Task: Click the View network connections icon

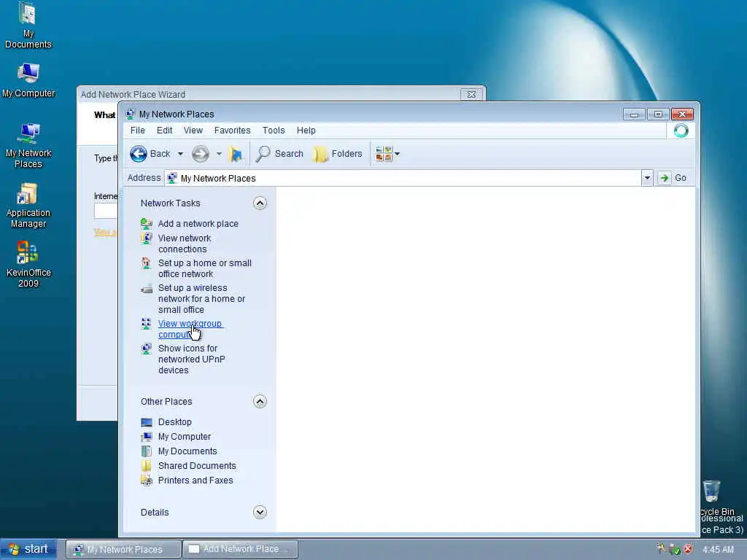Action: [x=147, y=238]
